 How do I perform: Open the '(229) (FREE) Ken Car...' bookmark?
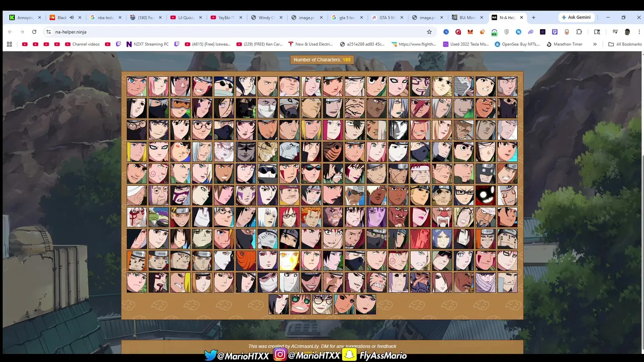tap(260, 44)
